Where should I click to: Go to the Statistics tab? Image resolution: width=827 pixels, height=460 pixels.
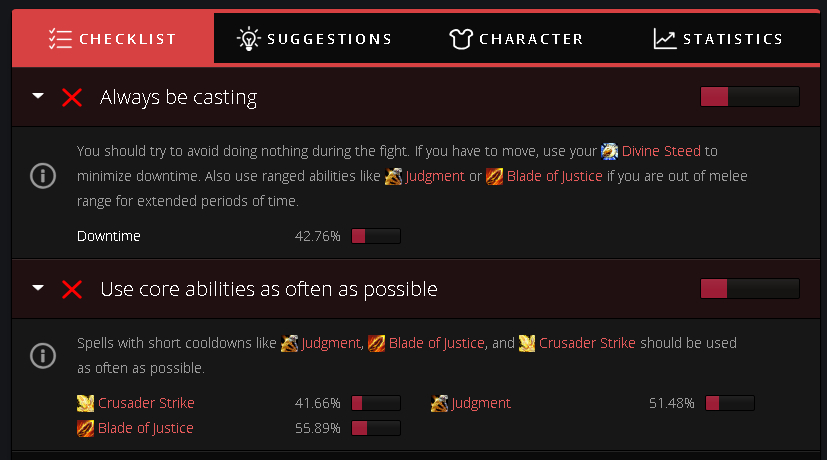tap(718, 39)
